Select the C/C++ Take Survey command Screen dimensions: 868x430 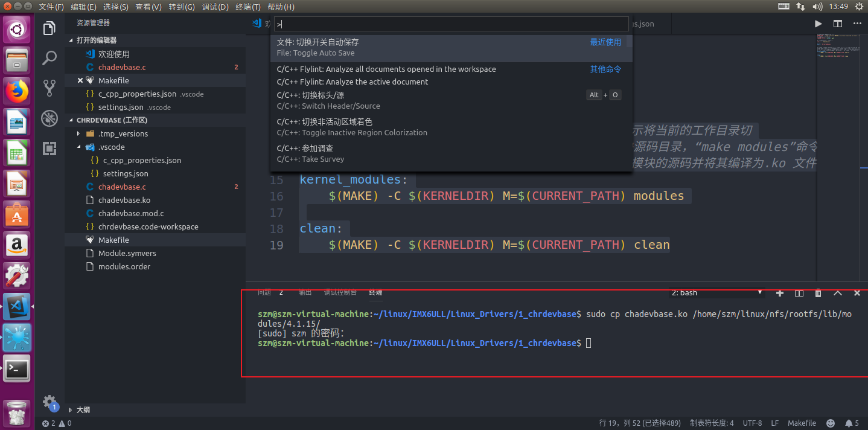(452, 154)
